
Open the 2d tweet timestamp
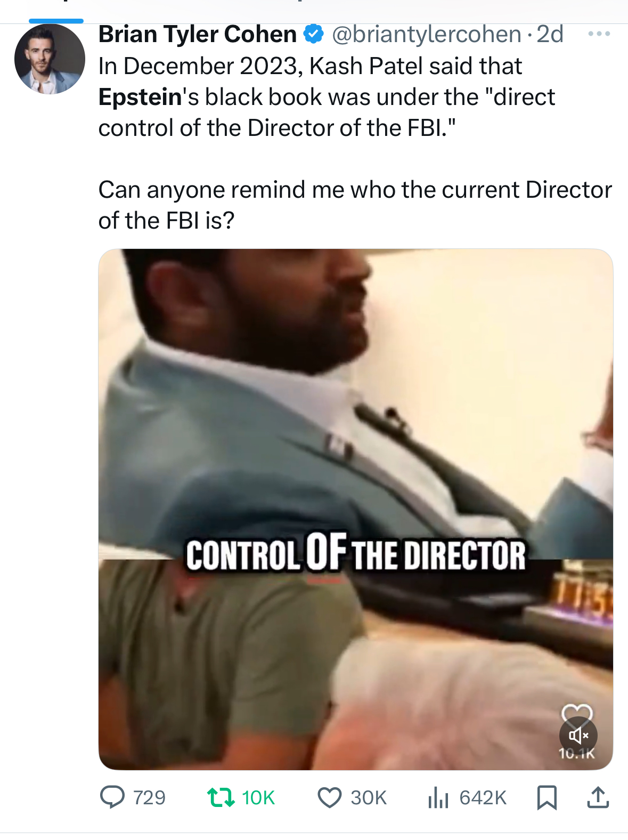(550, 34)
